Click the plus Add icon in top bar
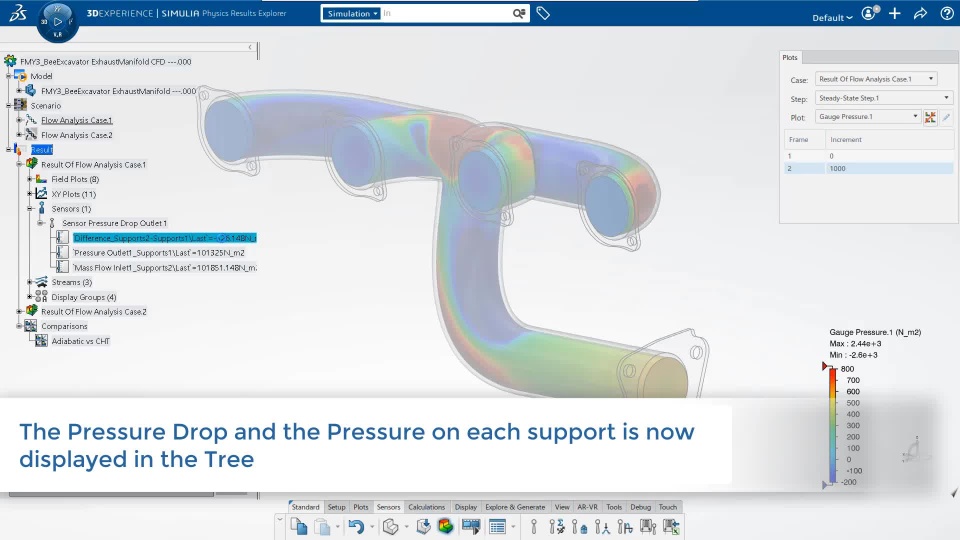Viewport: 960px width, 540px height. (894, 13)
